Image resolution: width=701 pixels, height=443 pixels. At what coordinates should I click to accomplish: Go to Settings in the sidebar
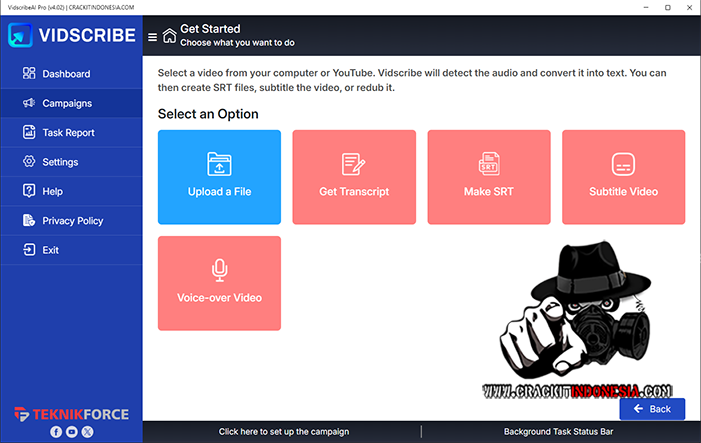point(72,162)
